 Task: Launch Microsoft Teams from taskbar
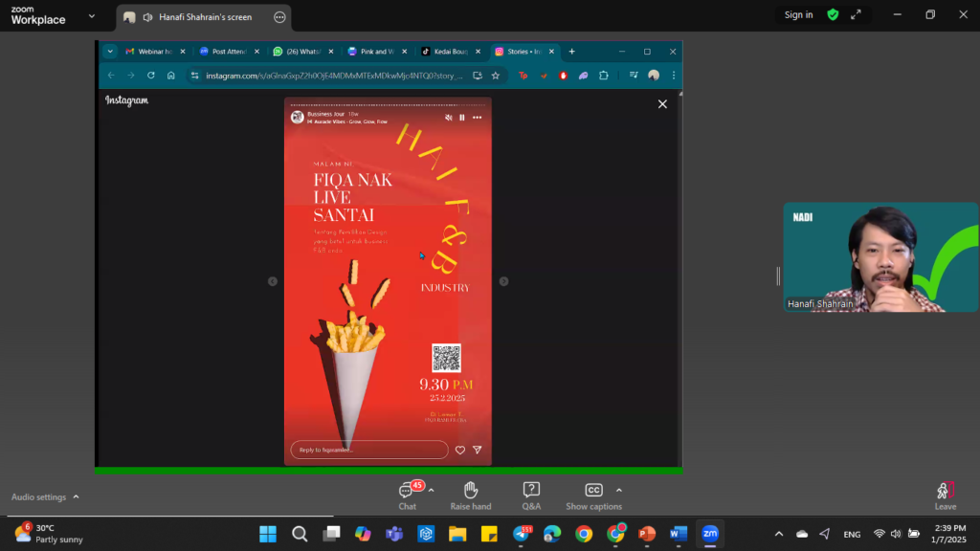coord(394,534)
